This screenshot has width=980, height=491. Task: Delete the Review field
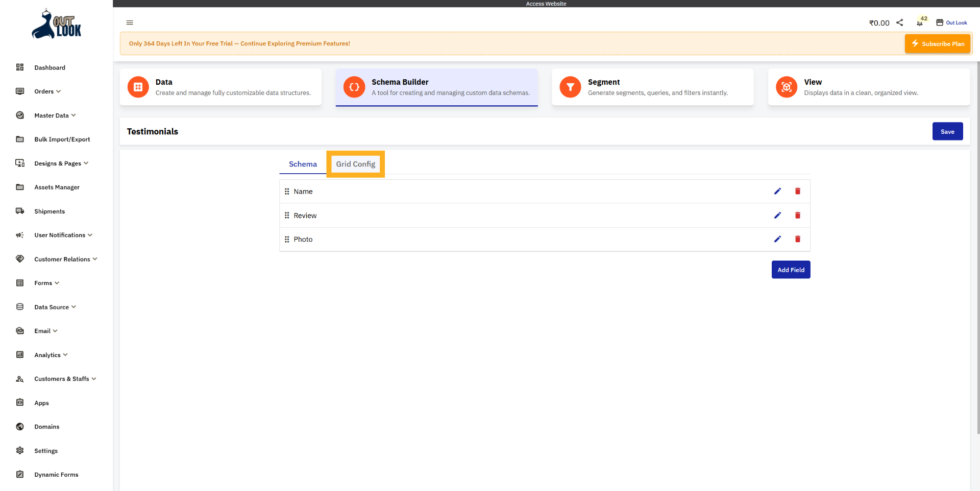click(797, 215)
